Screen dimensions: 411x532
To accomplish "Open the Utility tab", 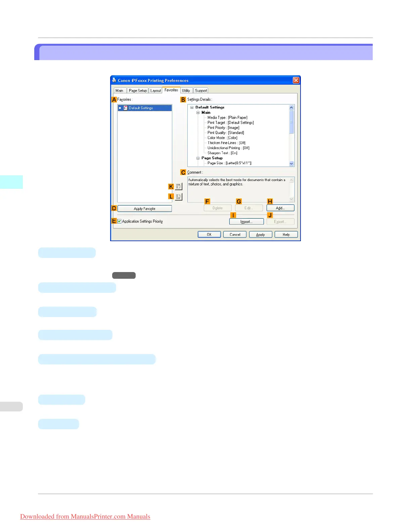I will [x=186, y=91].
